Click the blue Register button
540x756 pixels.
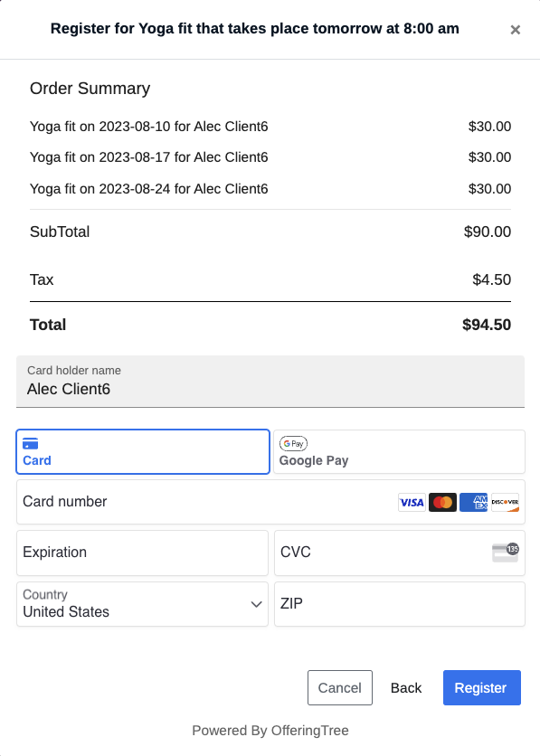tap(482, 687)
